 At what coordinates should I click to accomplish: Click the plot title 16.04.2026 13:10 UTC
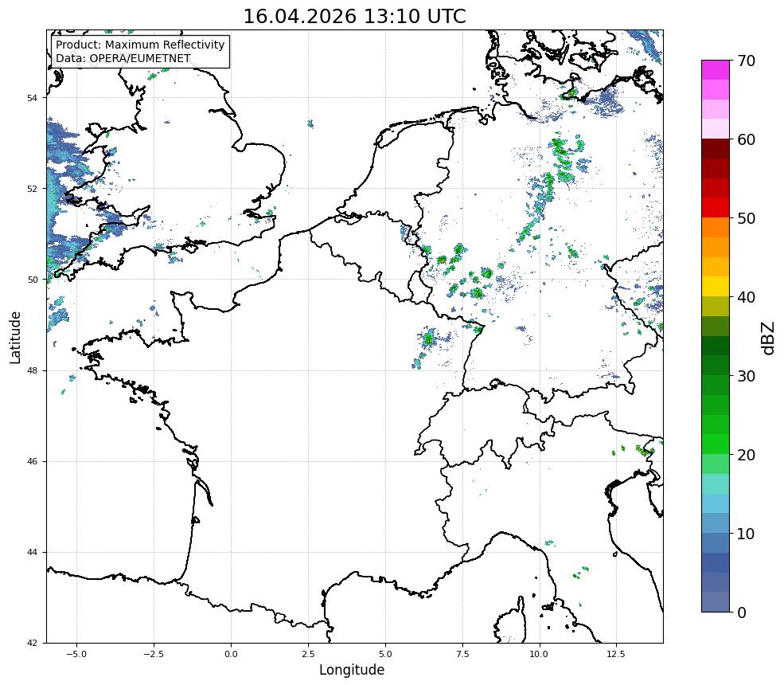[354, 16]
